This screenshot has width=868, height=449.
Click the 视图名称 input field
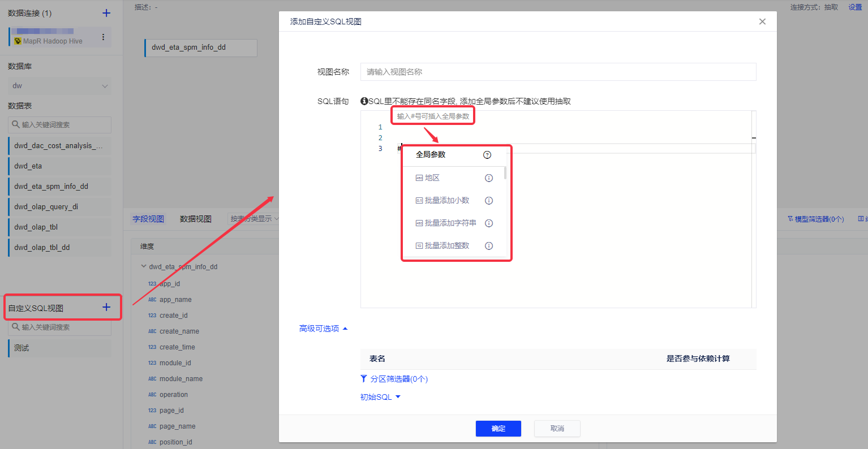tap(557, 72)
